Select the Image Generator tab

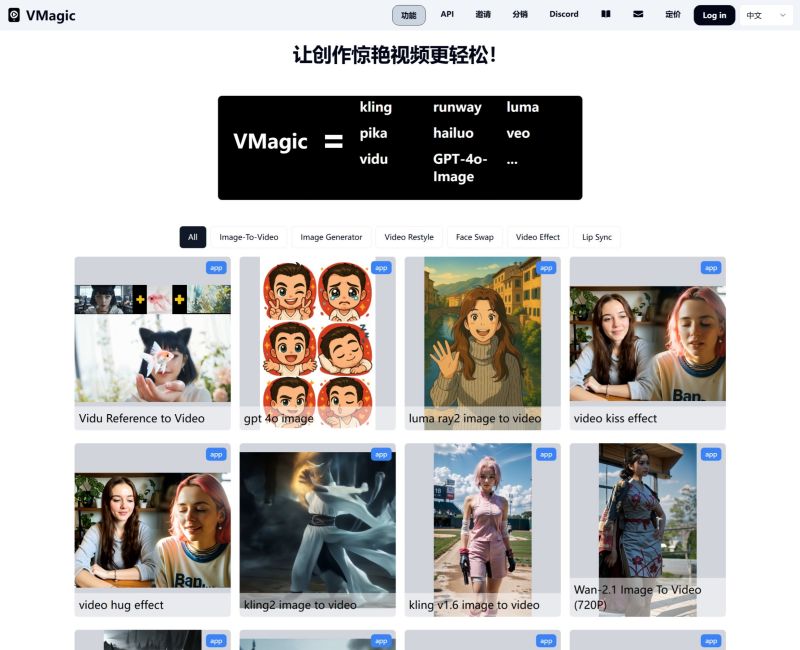point(331,237)
